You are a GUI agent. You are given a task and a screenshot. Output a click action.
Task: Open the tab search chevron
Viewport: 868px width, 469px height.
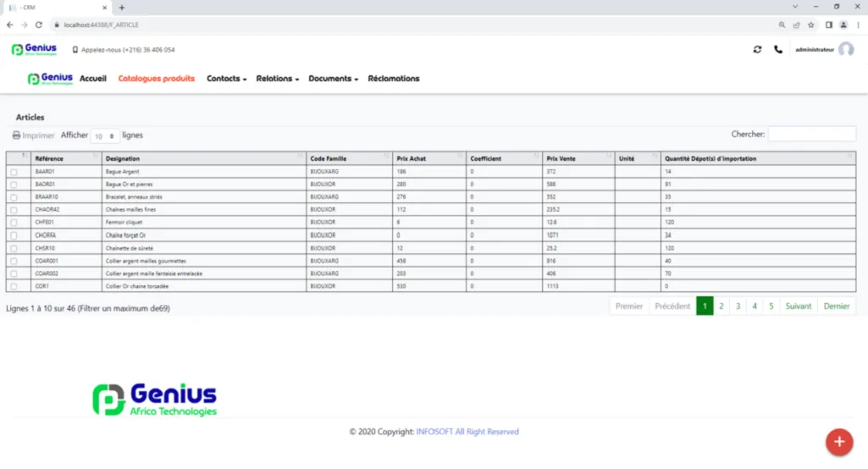click(795, 8)
